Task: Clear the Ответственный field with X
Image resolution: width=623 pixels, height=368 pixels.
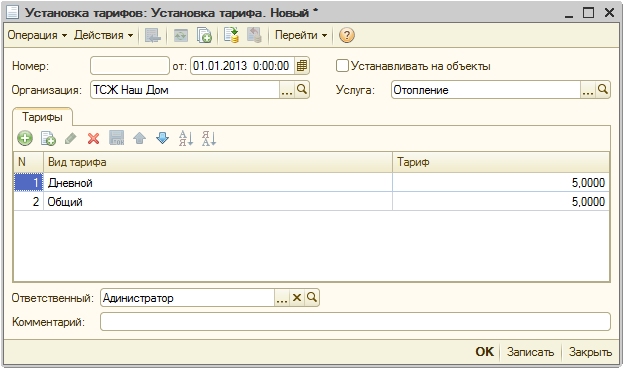Action: pos(297,298)
